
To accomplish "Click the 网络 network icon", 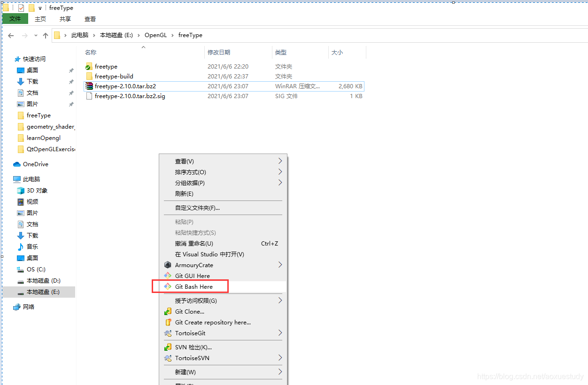I will coord(17,307).
